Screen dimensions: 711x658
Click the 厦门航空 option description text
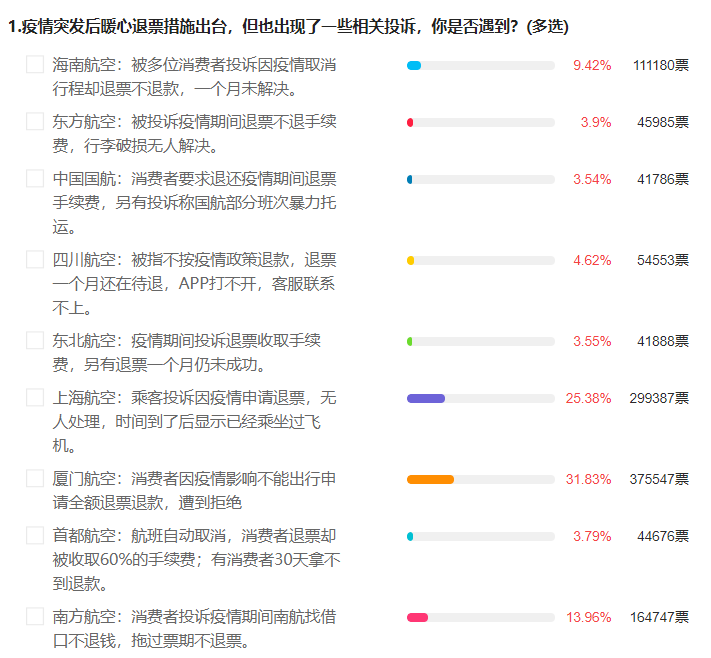pyautogui.click(x=194, y=491)
